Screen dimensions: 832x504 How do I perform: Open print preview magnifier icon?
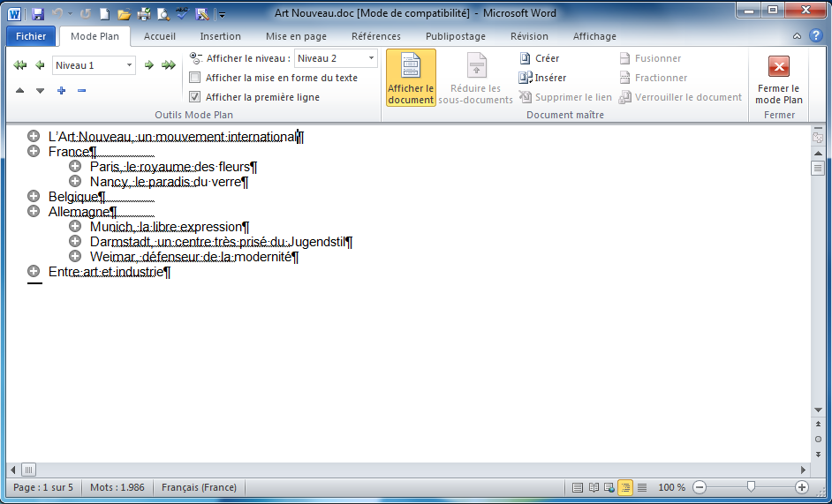(163, 14)
